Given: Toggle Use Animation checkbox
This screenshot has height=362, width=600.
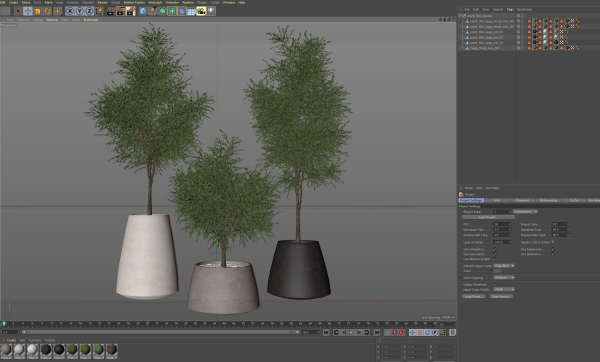Looking at the screenshot, I should click(x=495, y=249).
